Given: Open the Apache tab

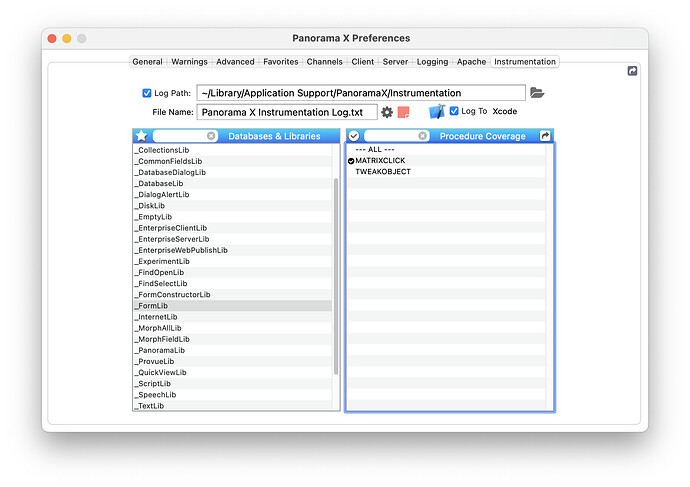Looking at the screenshot, I should point(471,62).
